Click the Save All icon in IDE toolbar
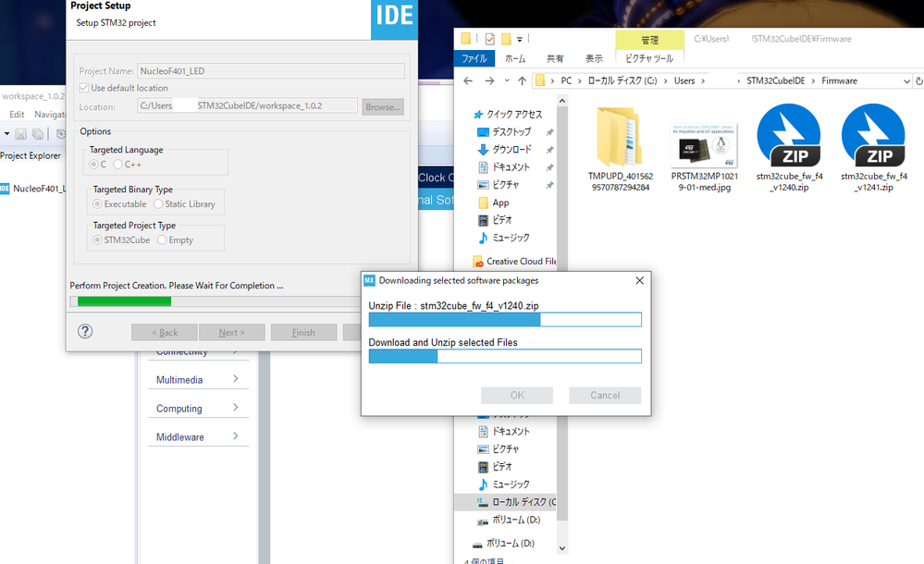 pos(38,134)
